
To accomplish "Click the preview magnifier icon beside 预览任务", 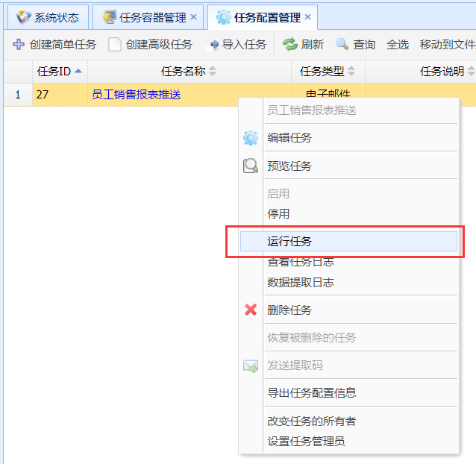I will click(x=251, y=166).
